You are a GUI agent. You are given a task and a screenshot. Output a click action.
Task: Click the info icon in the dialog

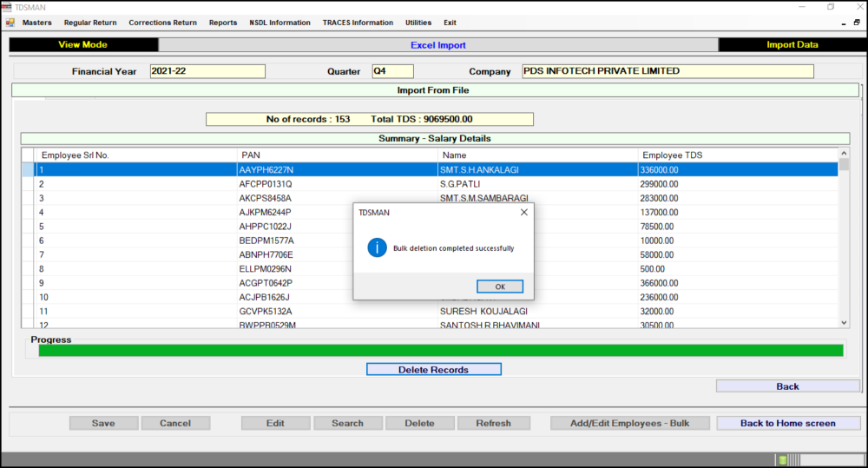point(377,247)
